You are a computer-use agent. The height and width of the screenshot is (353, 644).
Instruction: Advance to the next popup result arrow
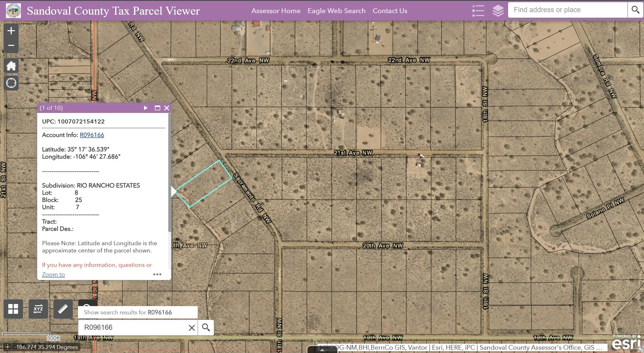(146, 108)
